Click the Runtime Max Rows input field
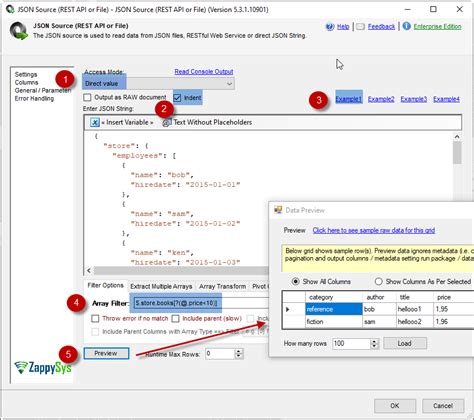The width and height of the screenshot is (474, 420). (220, 354)
